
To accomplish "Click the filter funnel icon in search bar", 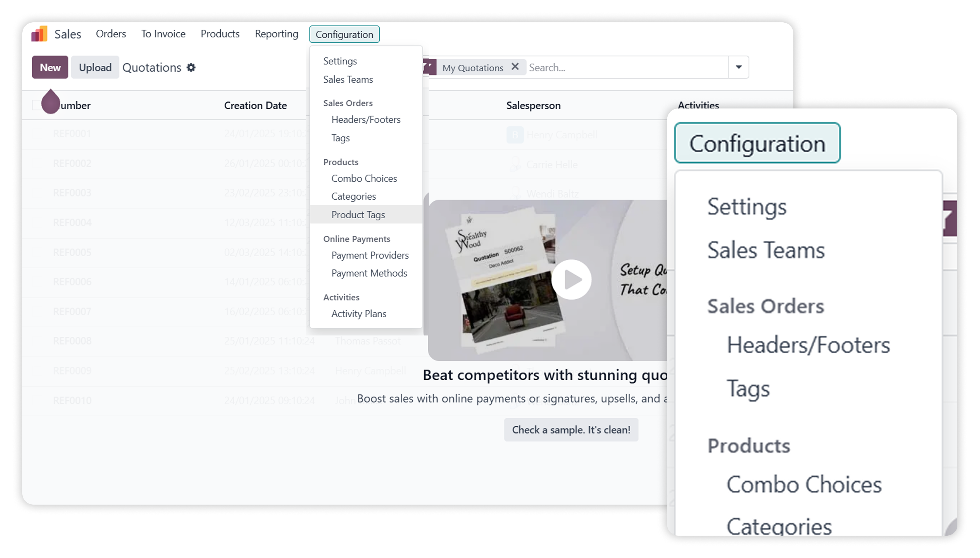I will 429,67.
